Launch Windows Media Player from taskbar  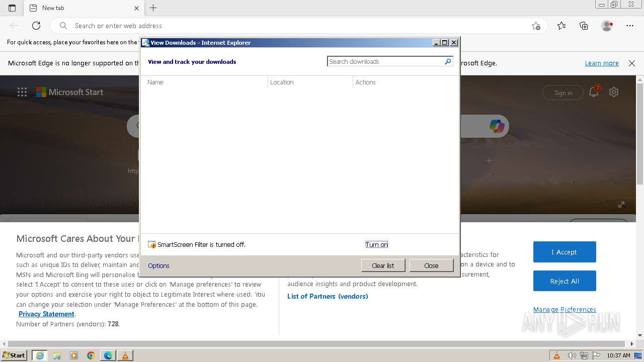click(74, 355)
